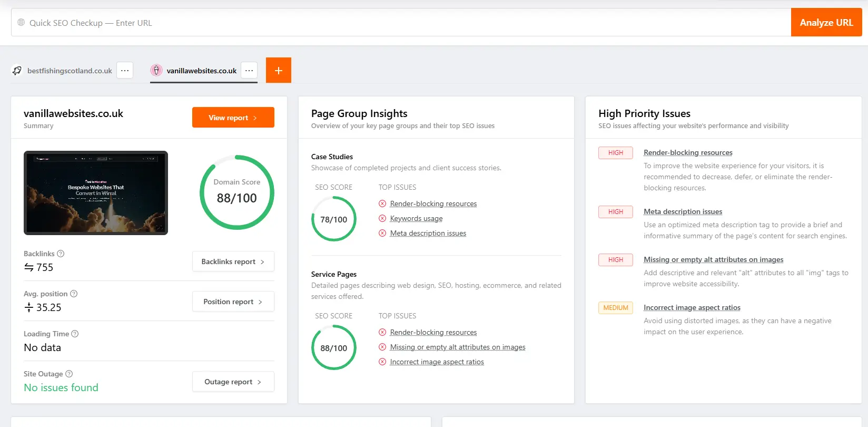Click the Loading Time help icon
The image size is (868, 427).
(75, 334)
